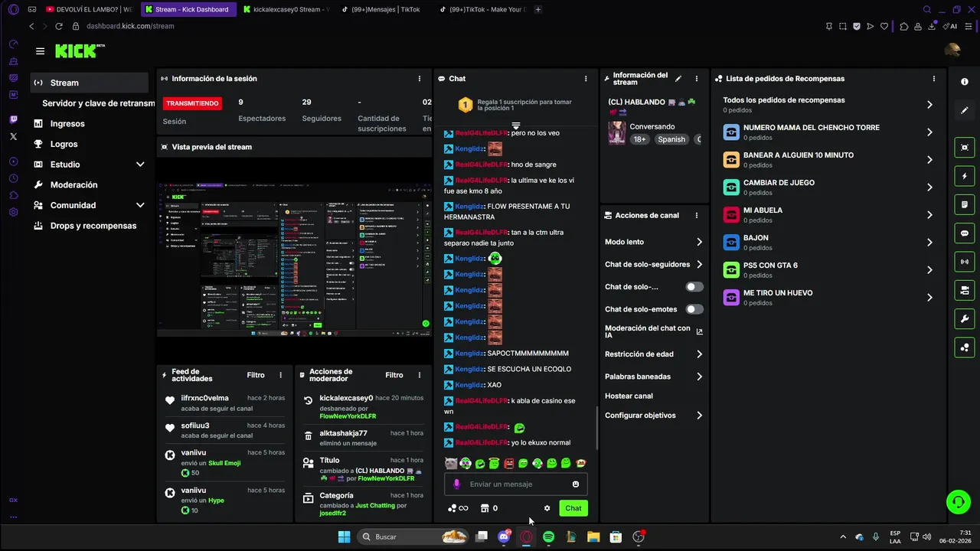Focus the Enviar un mensaje input

(515, 484)
